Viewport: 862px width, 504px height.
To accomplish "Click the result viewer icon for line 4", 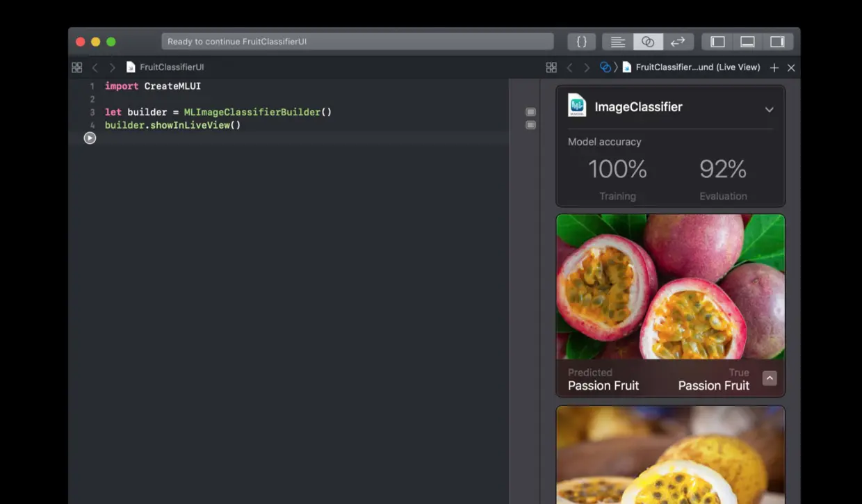I will [531, 125].
